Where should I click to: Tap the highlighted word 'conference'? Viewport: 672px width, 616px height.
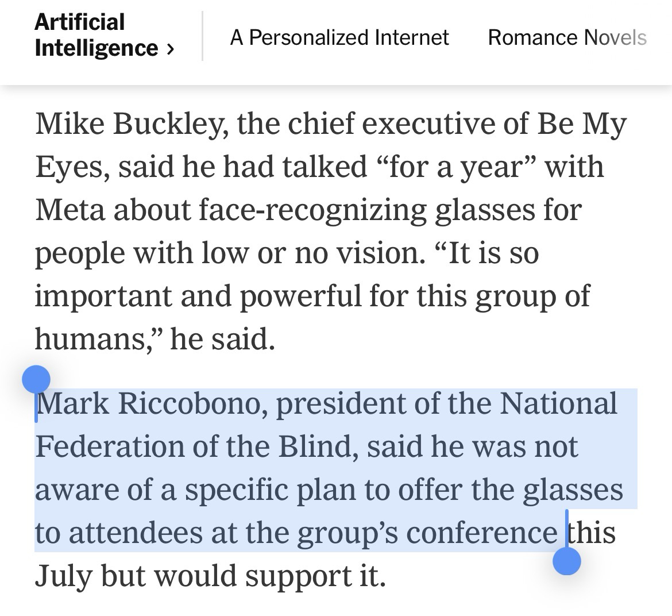pyautogui.click(x=481, y=533)
